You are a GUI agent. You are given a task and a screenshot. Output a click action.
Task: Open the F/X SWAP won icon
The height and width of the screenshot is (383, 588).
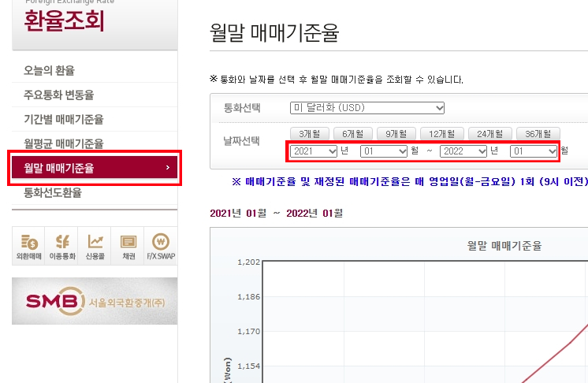(x=161, y=246)
